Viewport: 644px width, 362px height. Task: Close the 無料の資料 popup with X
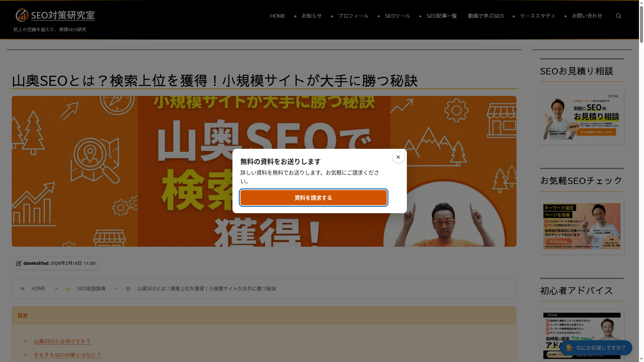click(x=398, y=157)
